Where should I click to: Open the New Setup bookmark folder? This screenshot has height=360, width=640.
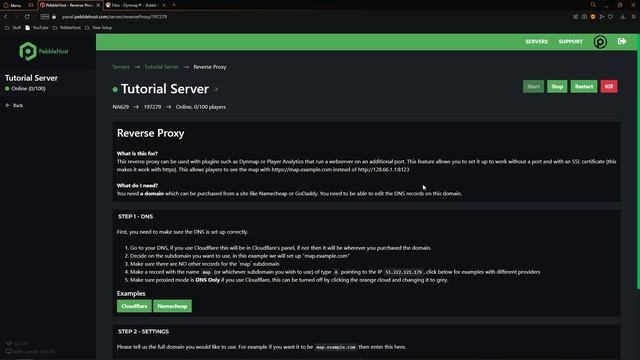click(x=98, y=28)
